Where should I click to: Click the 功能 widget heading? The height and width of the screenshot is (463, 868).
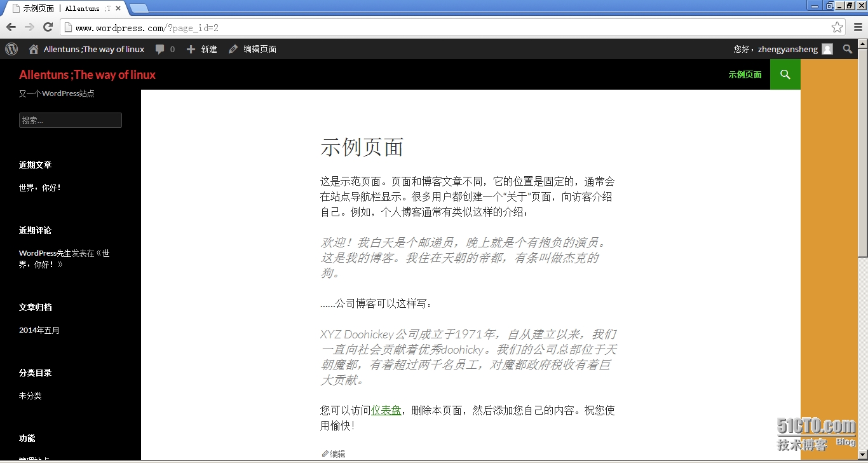coord(27,438)
